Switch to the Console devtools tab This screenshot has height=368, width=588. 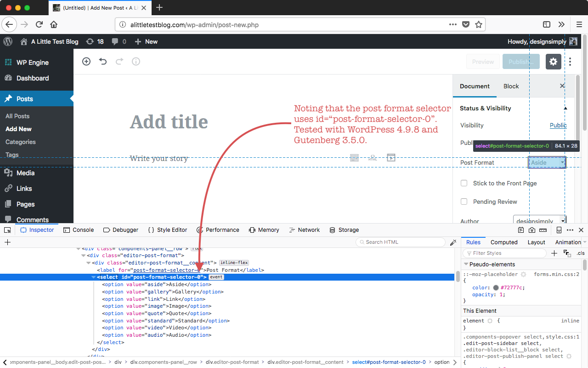(x=79, y=230)
